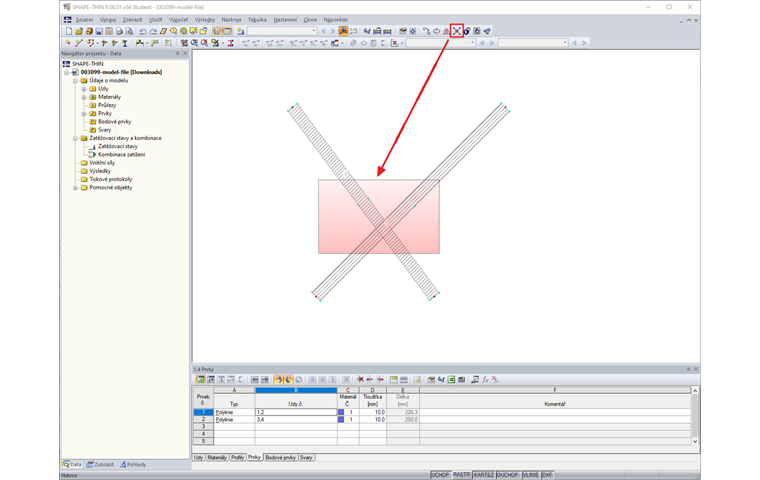Image resolution: width=760 pixels, height=480 pixels.
Task: Click the first table view icon in table toolbar
Action: (200, 380)
